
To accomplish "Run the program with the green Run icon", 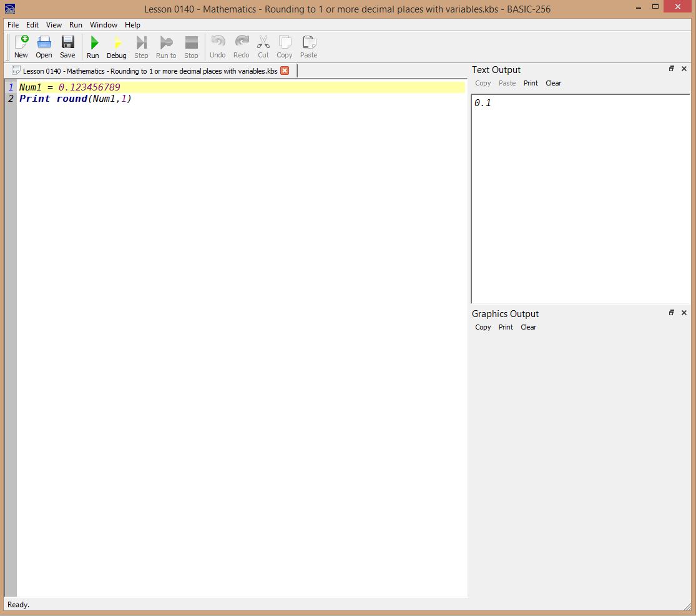I will point(93,44).
